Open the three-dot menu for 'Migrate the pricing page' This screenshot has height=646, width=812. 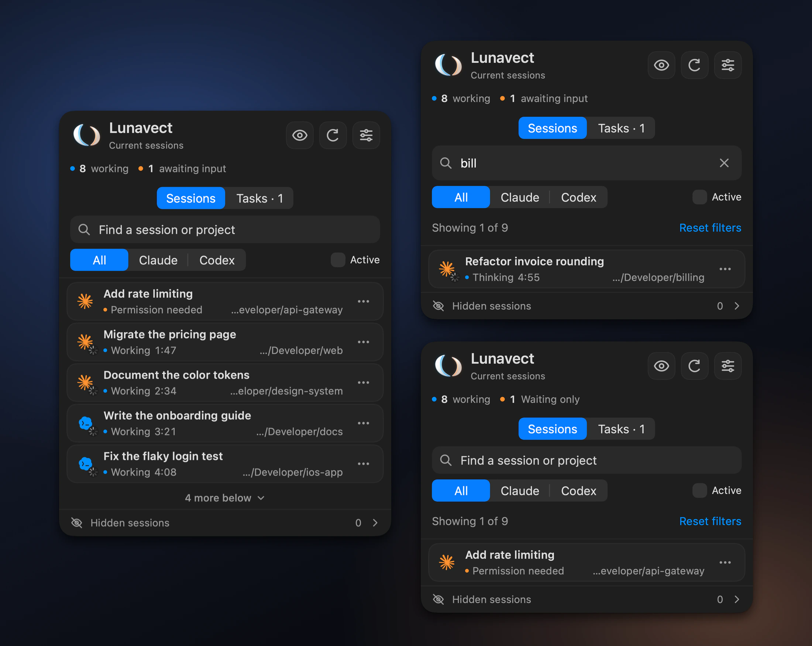point(364,342)
